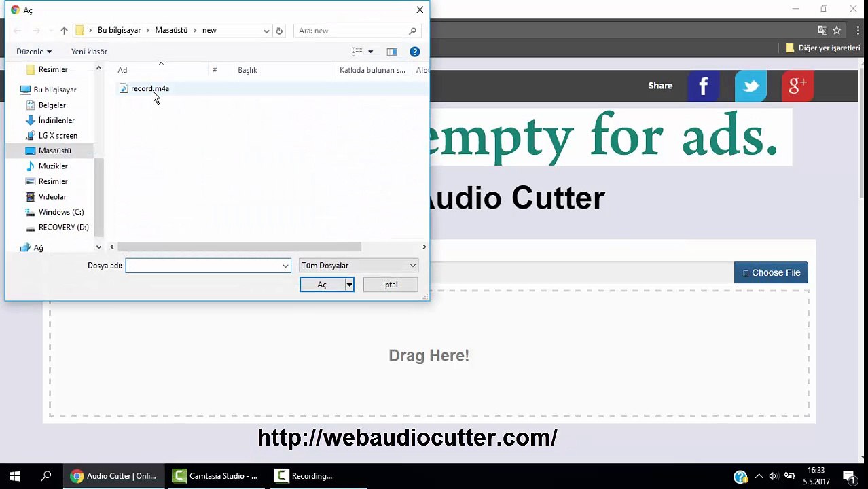This screenshot has height=489, width=868.
Task: Cancel the dialog with İptal button
Action: click(390, 285)
